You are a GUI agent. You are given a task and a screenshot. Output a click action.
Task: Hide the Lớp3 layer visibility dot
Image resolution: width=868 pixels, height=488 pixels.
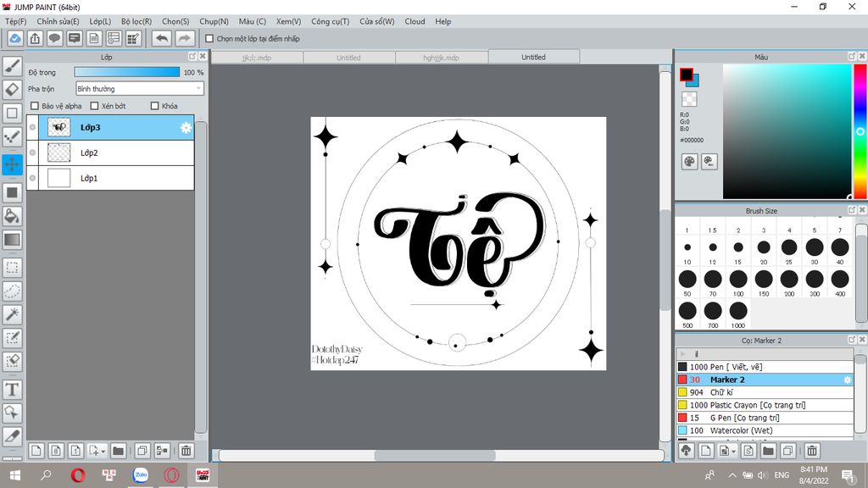(33, 127)
